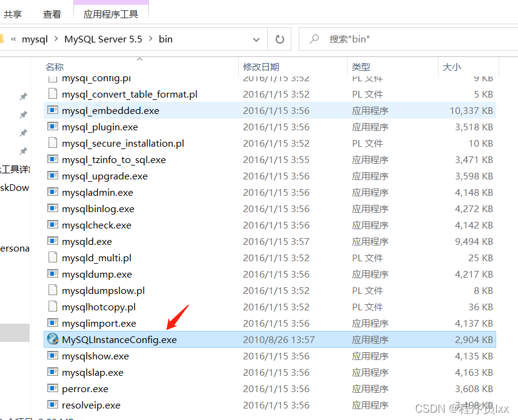Screen dimensions: 518x420
Task: Click the mysql_upgrade.exe file icon
Action: (x=53, y=176)
